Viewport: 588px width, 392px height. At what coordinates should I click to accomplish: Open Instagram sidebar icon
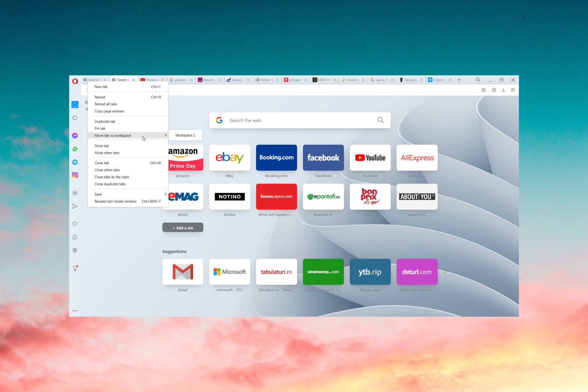coord(75,175)
